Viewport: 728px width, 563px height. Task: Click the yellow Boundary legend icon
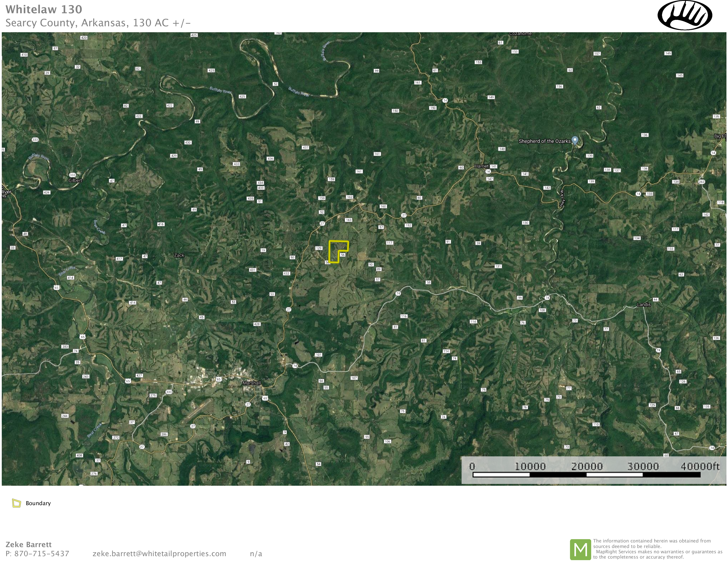[16, 503]
